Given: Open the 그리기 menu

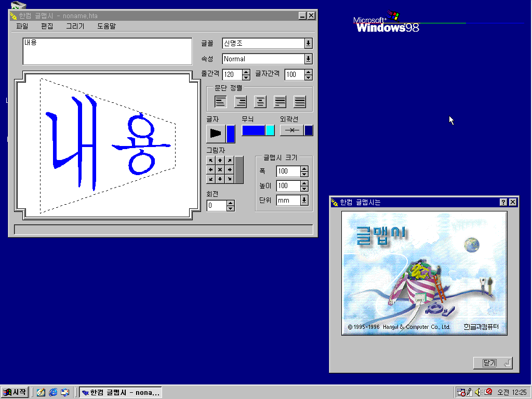Looking at the screenshot, I should tap(75, 26).
